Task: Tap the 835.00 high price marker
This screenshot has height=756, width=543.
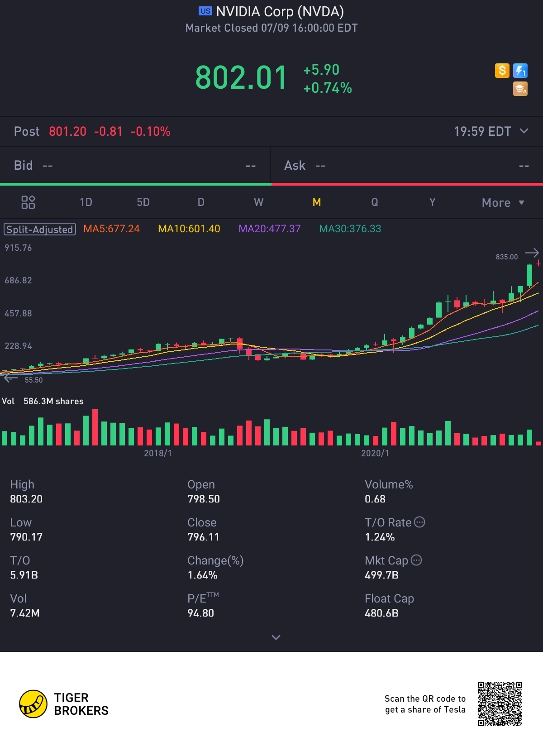Action: pyautogui.click(x=507, y=257)
